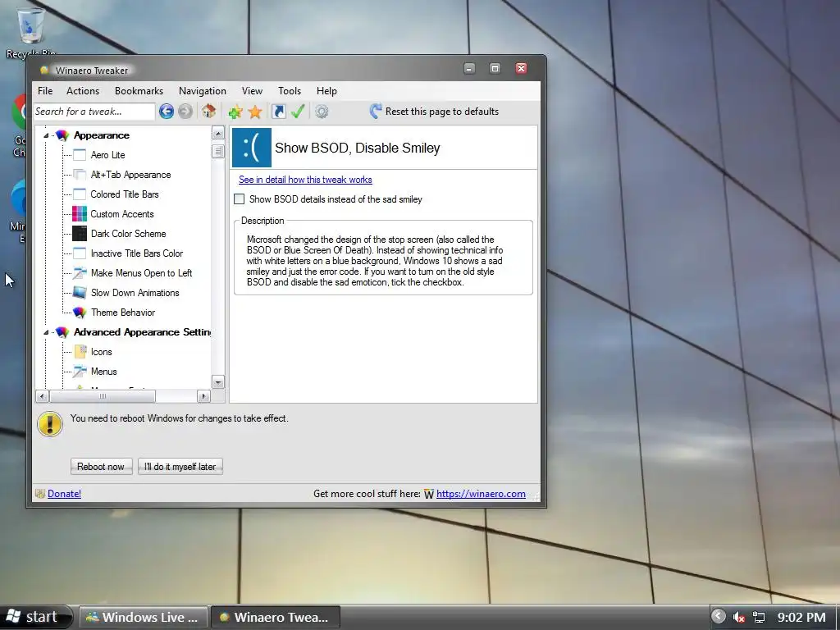840x630 pixels.
Task: Collapse the Appearance tree node
Action: pyautogui.click(x=46, y=135)
